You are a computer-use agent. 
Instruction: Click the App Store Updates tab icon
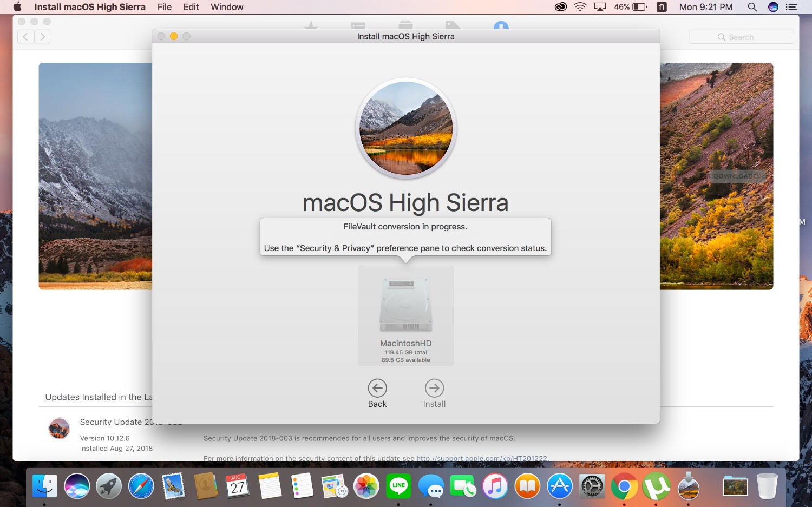click(x=501, y=25)
